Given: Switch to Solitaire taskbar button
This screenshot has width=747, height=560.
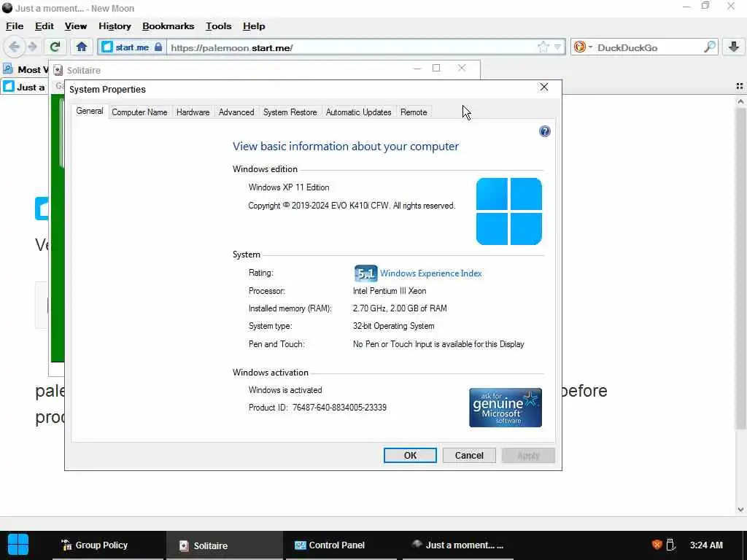Looking at the screenshot, I should click(x=224, y=545).
